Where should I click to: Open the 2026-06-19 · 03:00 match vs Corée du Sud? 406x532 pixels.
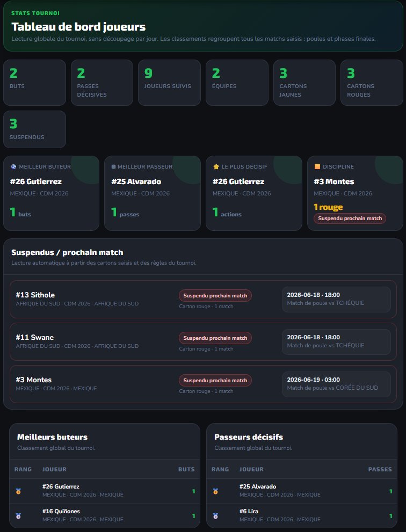[336, 384]
